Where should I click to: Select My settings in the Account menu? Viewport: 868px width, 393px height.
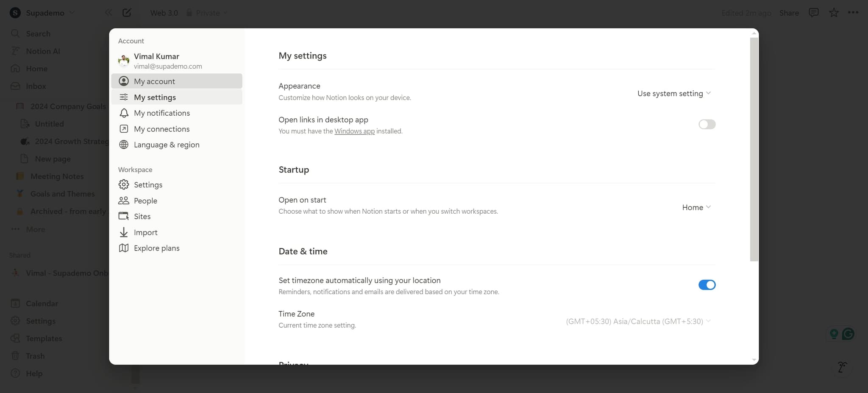155,97
